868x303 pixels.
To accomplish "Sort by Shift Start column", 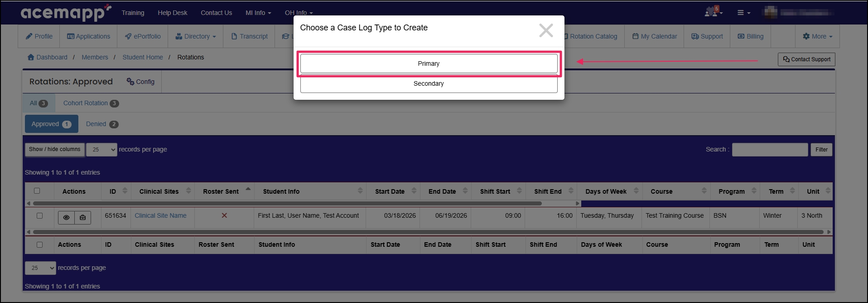I will (519, 191).
